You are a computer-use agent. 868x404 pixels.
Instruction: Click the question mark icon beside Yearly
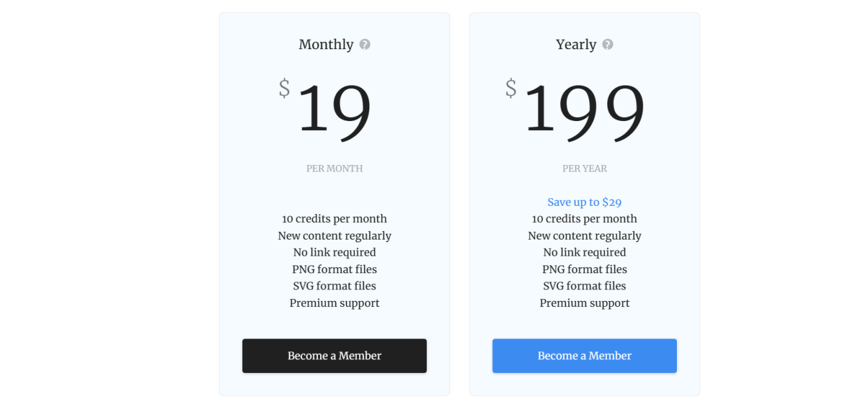pyautogui.click(x=608, y=45)
